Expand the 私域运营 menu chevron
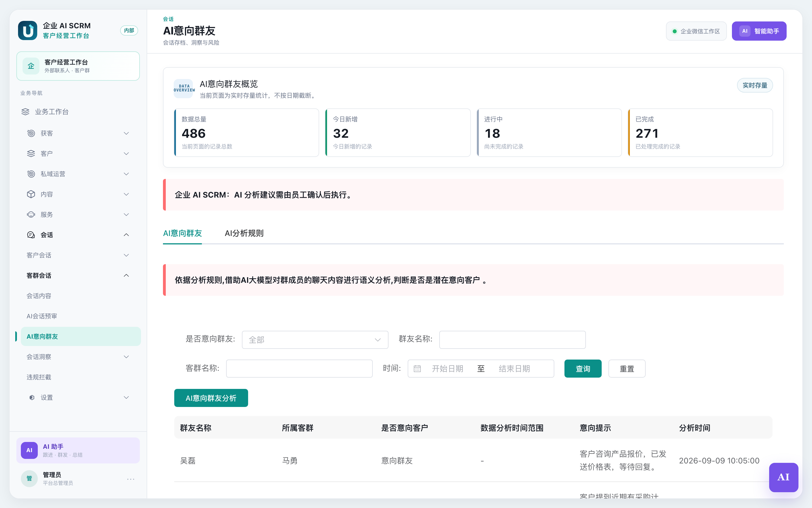Image resolution: width=812 pixels, height=508 pixels. tap(126, 174)
